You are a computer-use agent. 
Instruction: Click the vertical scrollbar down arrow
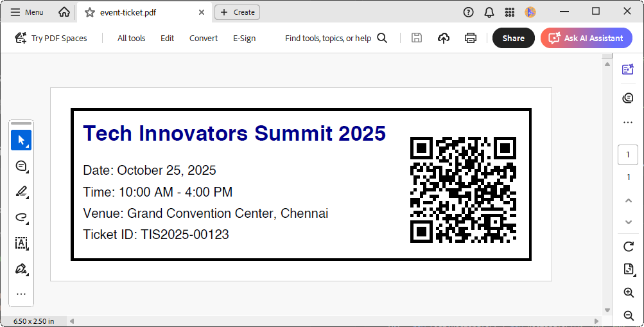(x=607, y=310)
